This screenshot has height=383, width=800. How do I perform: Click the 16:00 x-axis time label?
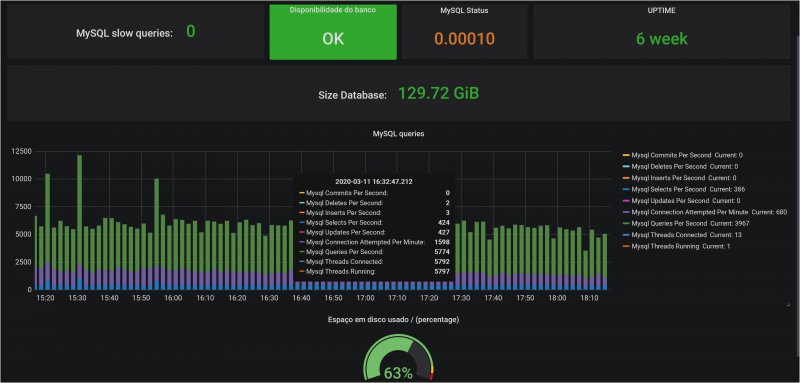point(173,298)
